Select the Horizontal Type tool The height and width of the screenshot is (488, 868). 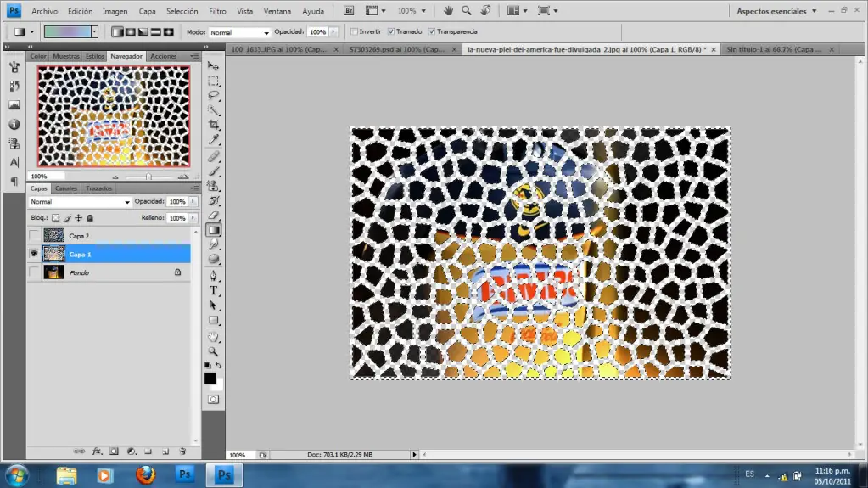click(213, 290)
